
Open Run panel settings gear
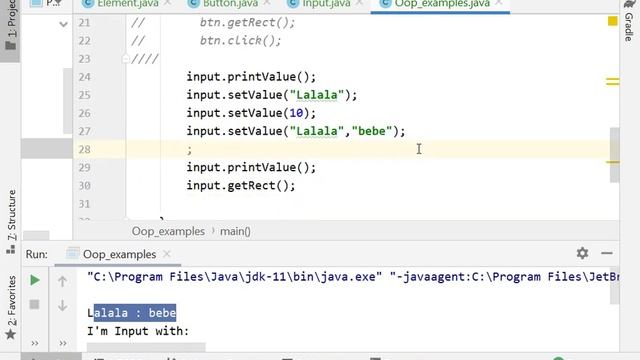[582, 253]
